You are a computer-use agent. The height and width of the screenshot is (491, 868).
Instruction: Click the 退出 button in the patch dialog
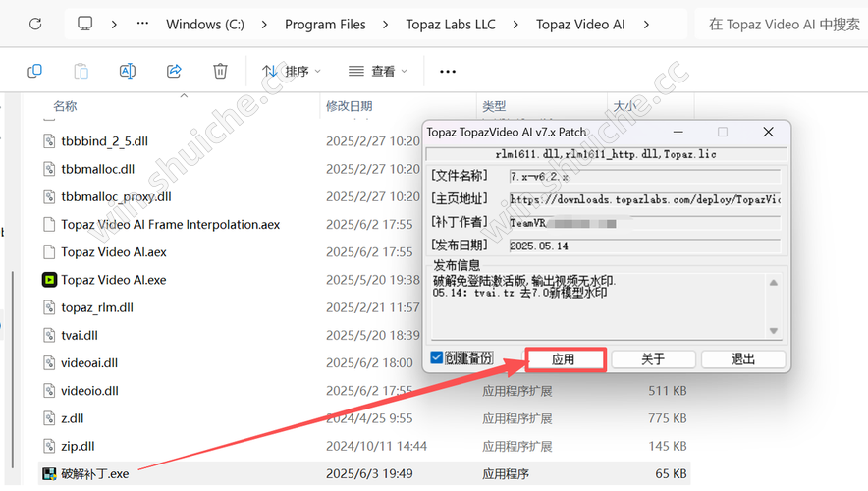pyautogui.click(x=743, y=359)
